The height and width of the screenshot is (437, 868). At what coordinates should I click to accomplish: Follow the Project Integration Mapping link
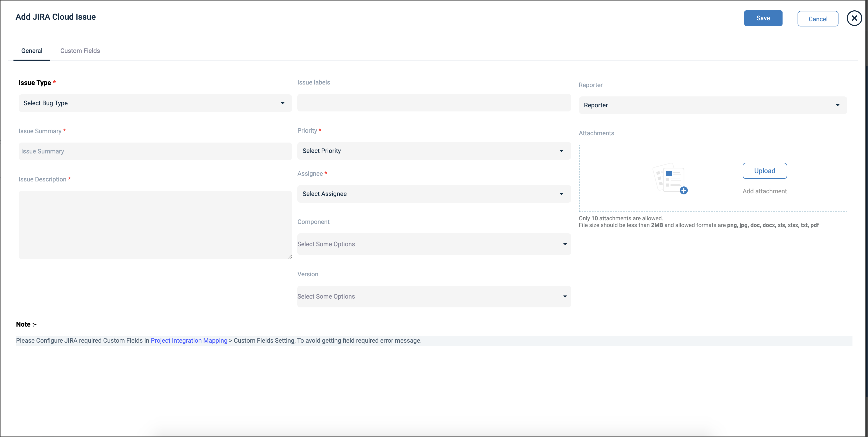point(189,341)
